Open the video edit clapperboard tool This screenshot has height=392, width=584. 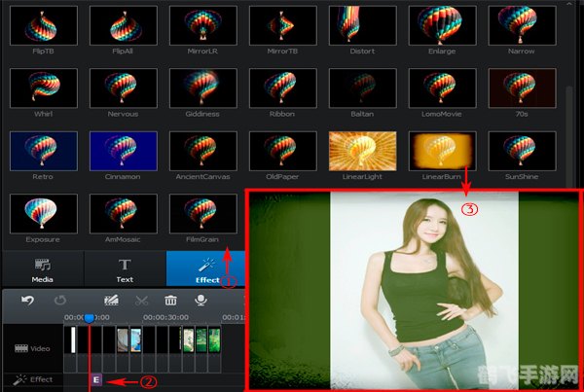(108, 302)
